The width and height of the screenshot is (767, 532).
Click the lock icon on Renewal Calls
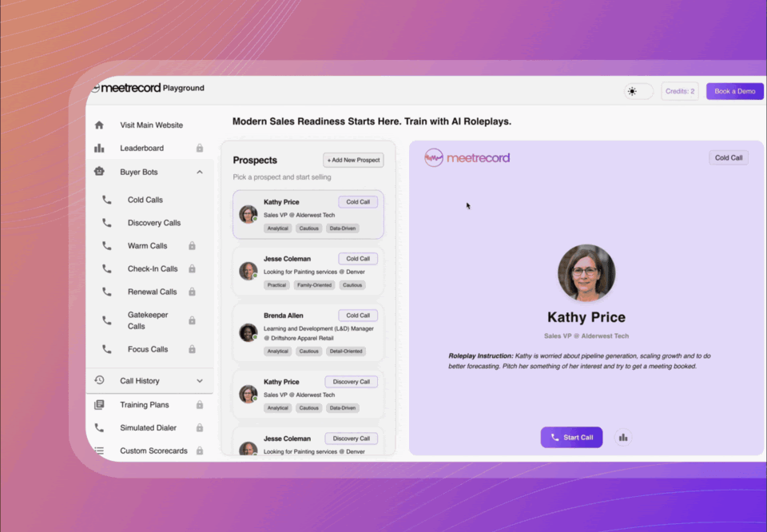(193, 292)
